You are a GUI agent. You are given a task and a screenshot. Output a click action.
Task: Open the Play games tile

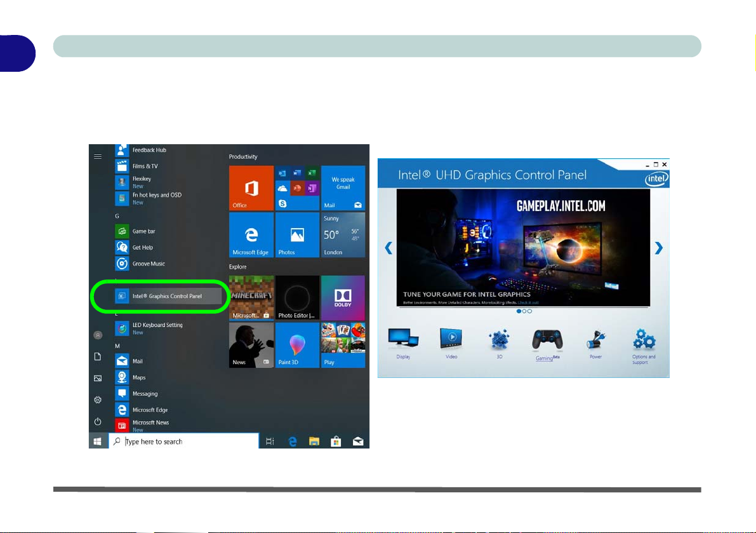click(343, 345)
